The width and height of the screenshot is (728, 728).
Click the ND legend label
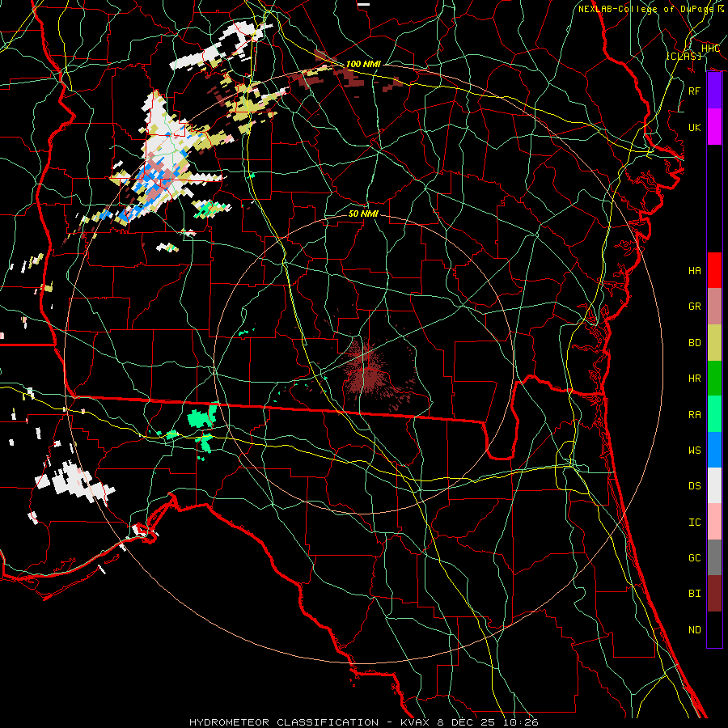pyautogui.click(x=694, y=630)
